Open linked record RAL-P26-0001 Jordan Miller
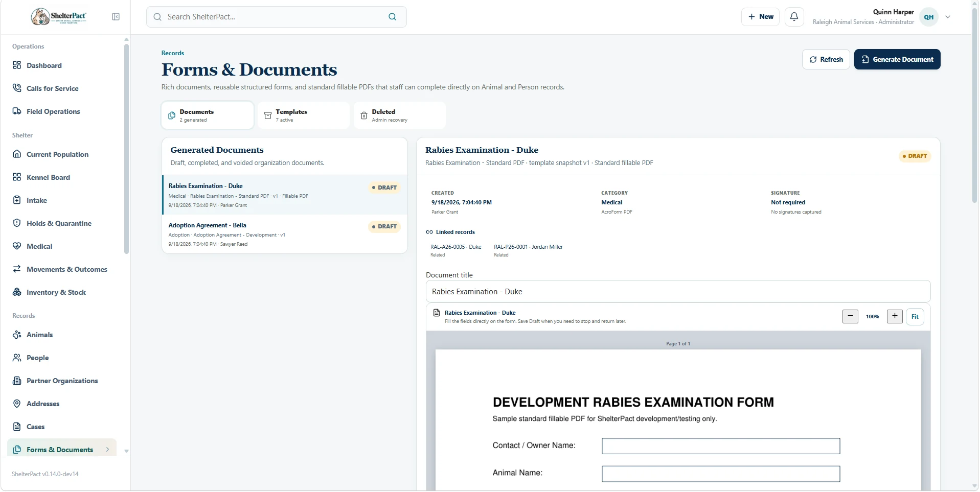 pyautogui.click(x=528, y=250)
